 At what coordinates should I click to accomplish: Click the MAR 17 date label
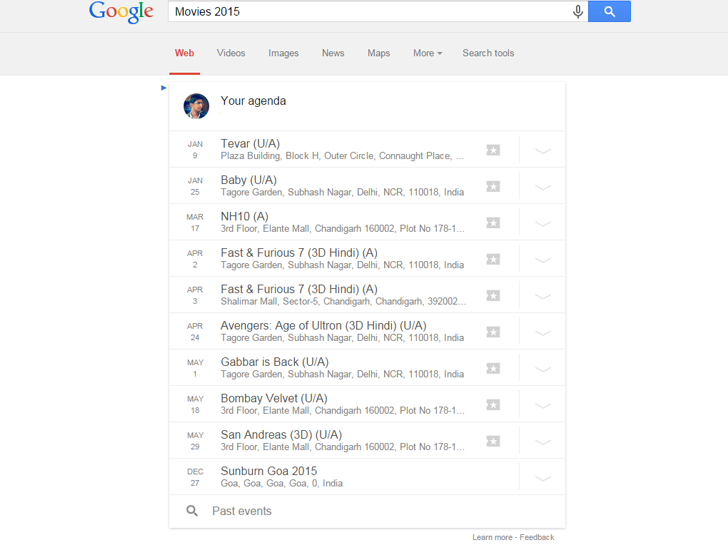click(x=195, y=222)
